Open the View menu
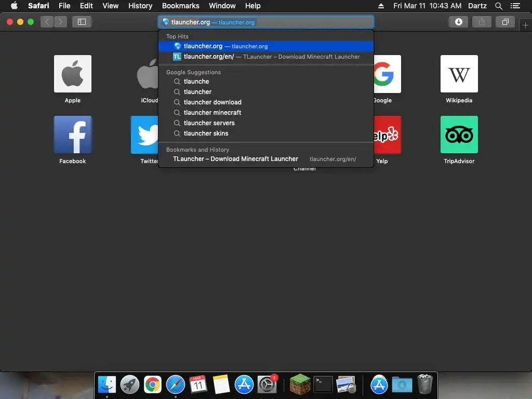This screenshot has height=399, width=532. click(x=111, y=6)
